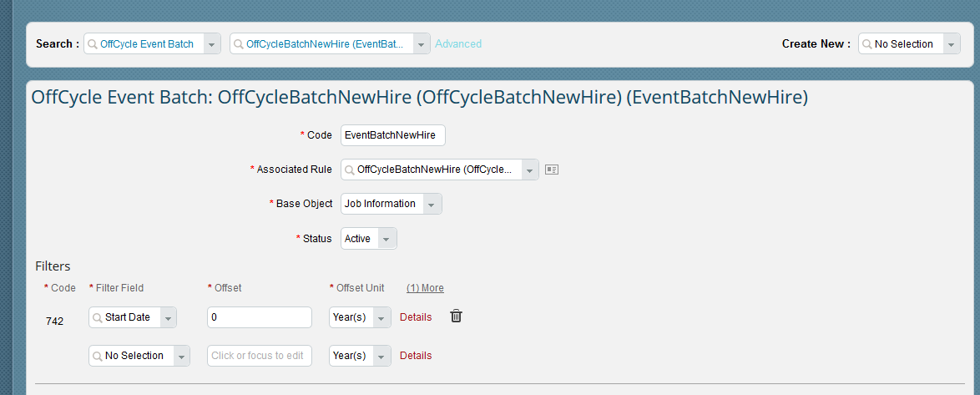Click magnifier icon in OffCycle Event Batch search
The image size is (980, 395).
click(93, 43)
